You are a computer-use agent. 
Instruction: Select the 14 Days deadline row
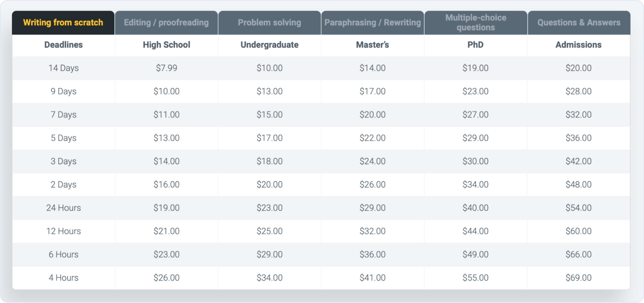point(63,68)
